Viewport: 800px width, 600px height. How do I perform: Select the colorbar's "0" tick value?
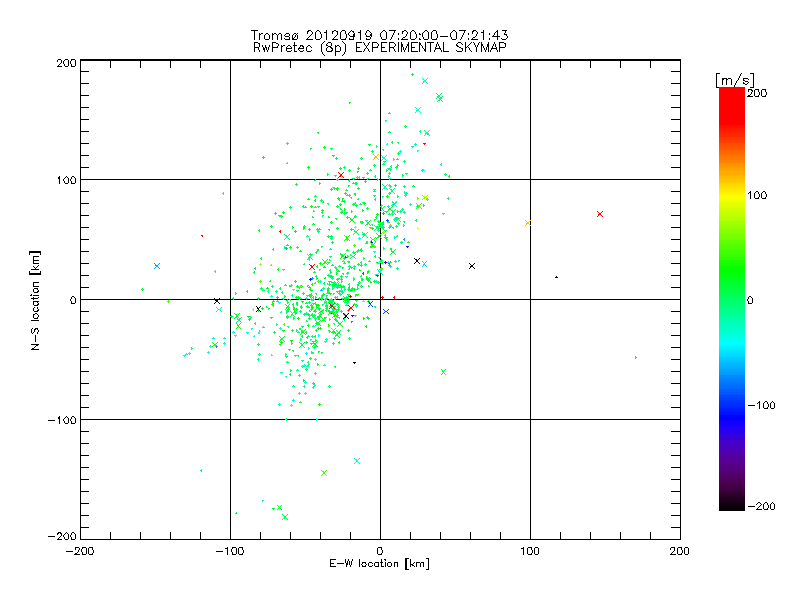(750, 300)
